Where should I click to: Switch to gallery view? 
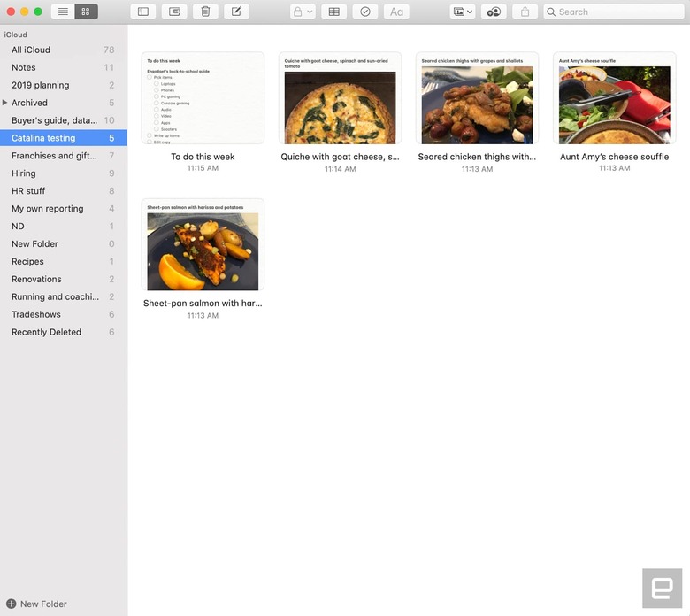pos(87,12)
